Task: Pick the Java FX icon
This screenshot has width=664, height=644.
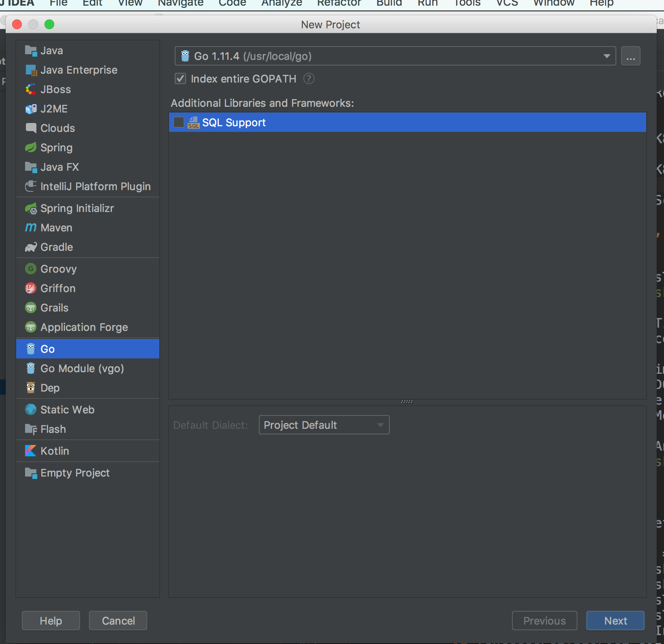Action: point(31,167)
